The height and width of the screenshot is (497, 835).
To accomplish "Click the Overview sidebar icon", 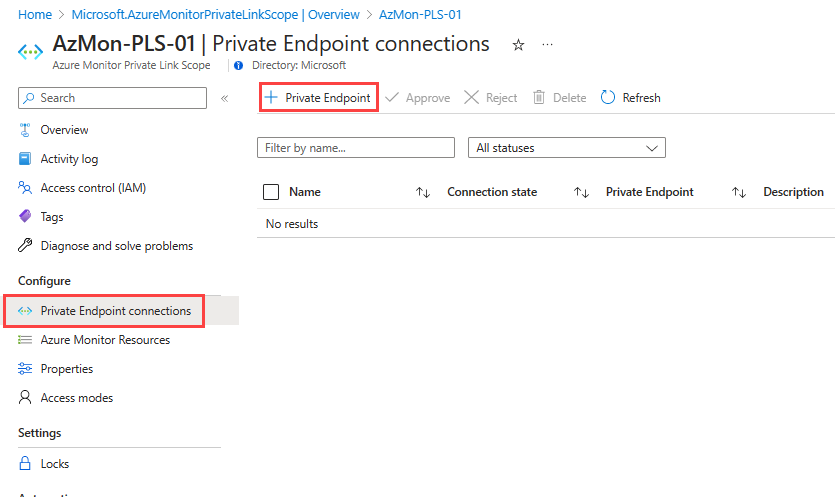I will click(x=25, y=130).
